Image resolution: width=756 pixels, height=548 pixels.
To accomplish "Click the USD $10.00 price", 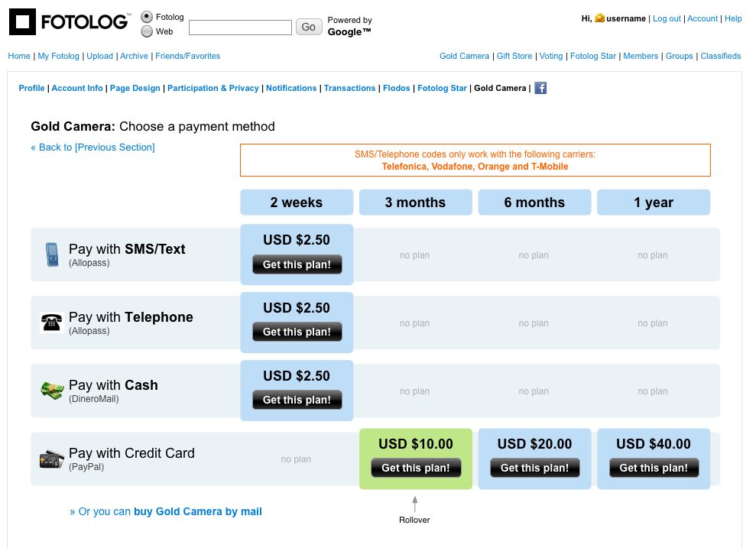I will (416, 444).
